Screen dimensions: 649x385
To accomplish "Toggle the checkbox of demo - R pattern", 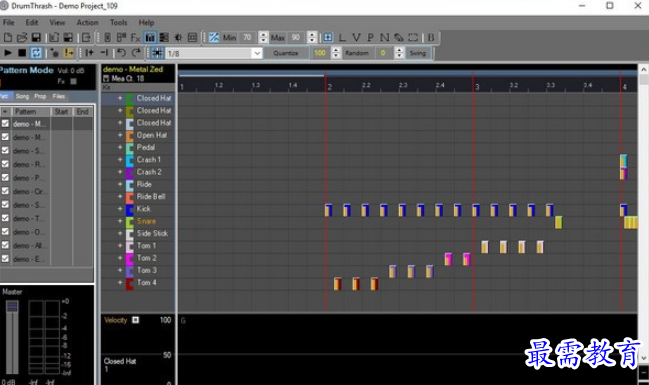I will (5, 164).
